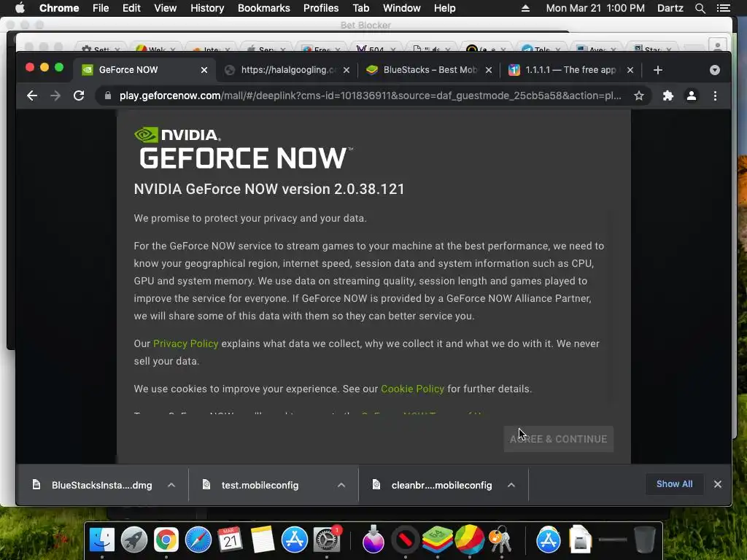Open the Apple menu
Image resolution: width=747 pixels, height=560 pixels.
[x=20, y=8]
